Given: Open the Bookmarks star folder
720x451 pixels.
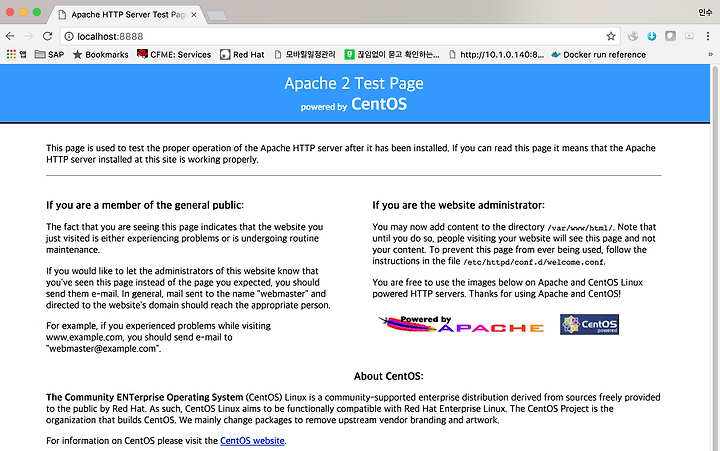Looking at the screenshot, I should point(101,55).
